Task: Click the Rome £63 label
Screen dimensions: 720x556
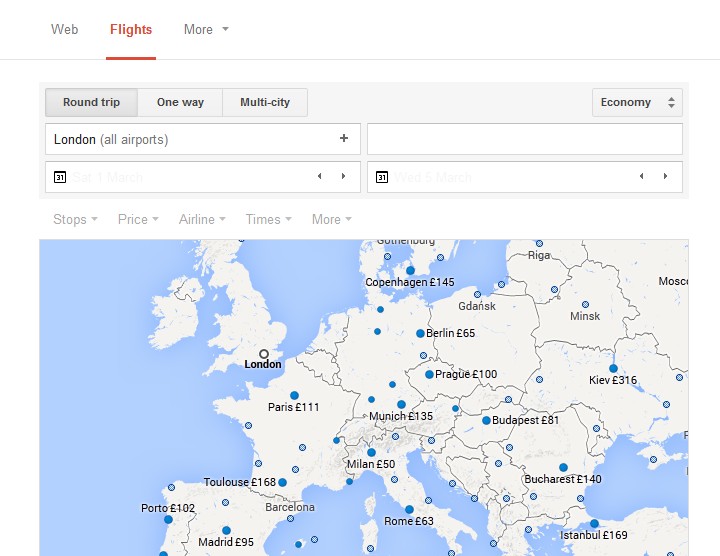Action: [409, 522]
